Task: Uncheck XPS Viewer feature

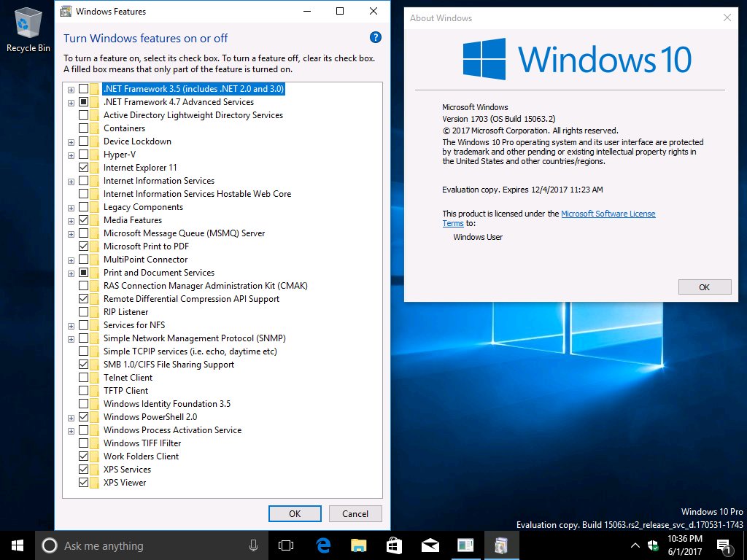Action: pyautogui.click(x=83, y=483)
